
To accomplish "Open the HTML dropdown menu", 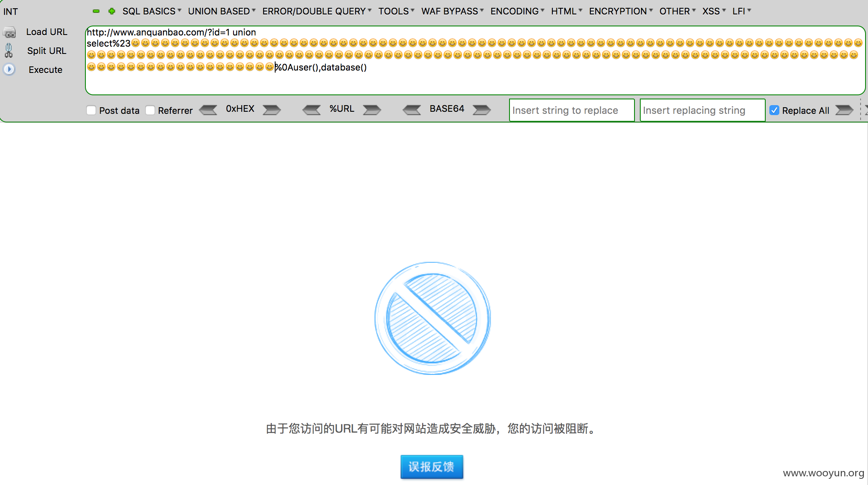I will (567, 11).
